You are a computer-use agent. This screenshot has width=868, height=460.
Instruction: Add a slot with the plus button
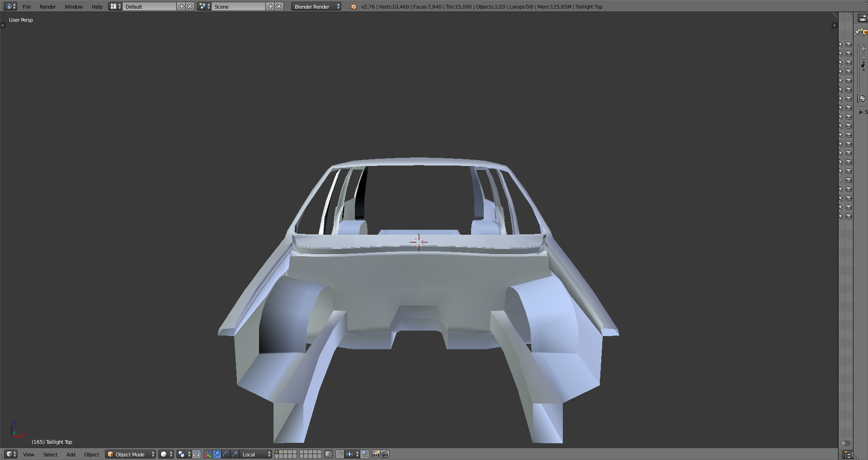(863, 48)
